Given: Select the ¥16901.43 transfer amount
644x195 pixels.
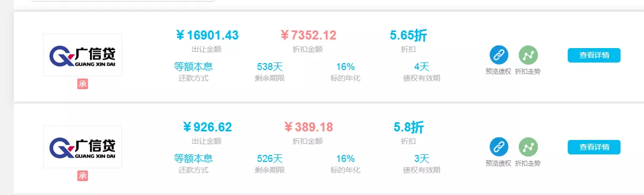Looking at the screenshot, I should point(207,36).
